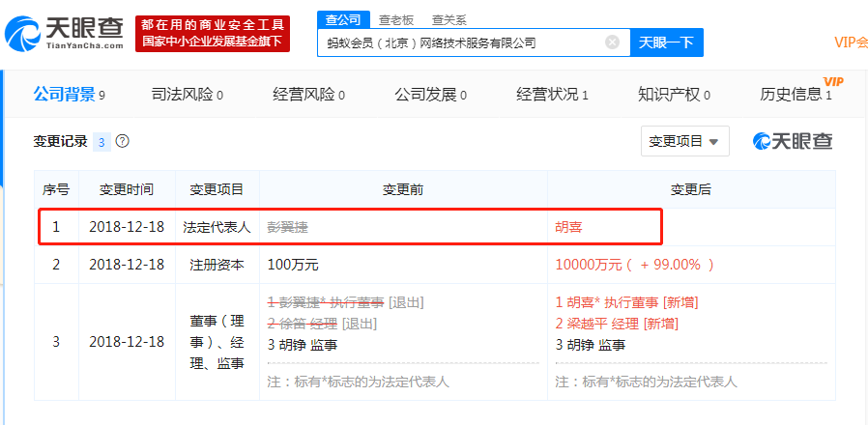Image resolution: width=868 pixels, height=425 pixels.
Task: Clear the search box with the X icon
Action: 612,42
